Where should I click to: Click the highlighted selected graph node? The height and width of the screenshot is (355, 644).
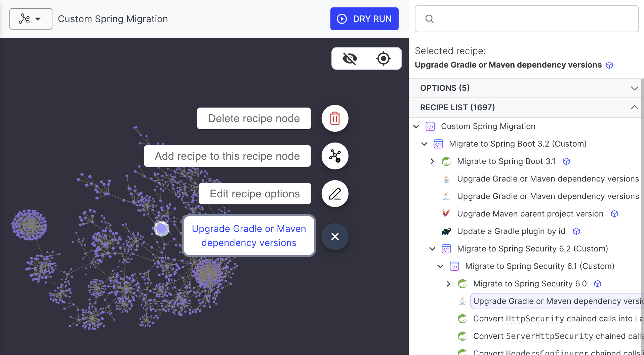pos(162,229)
